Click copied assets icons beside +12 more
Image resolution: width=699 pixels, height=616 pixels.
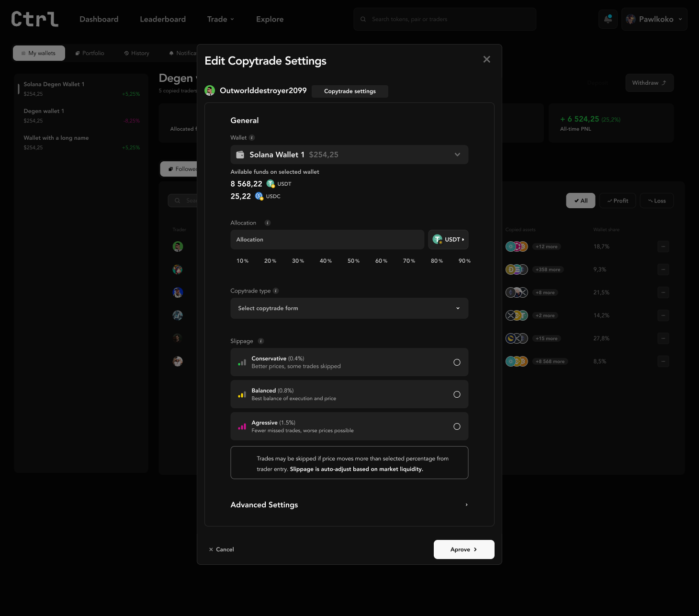pyautogui.click(x=517, y=246)
